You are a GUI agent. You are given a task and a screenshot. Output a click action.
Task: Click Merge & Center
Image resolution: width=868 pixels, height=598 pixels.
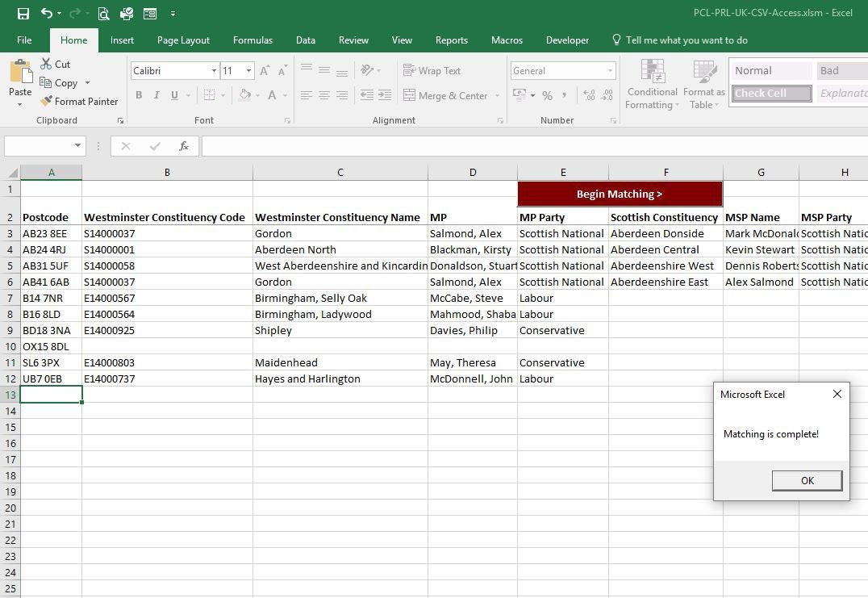coord(445,95)
